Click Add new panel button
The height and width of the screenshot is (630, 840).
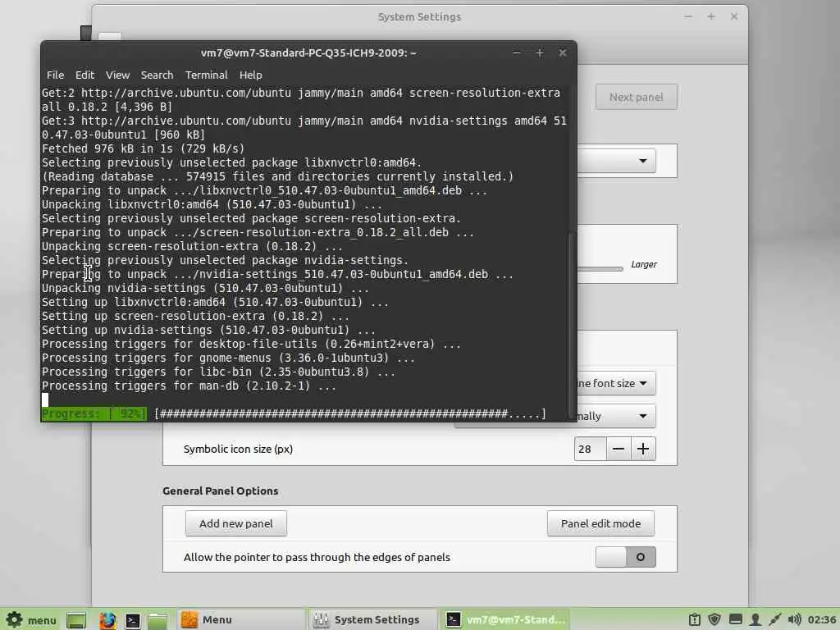click(235, 523)
